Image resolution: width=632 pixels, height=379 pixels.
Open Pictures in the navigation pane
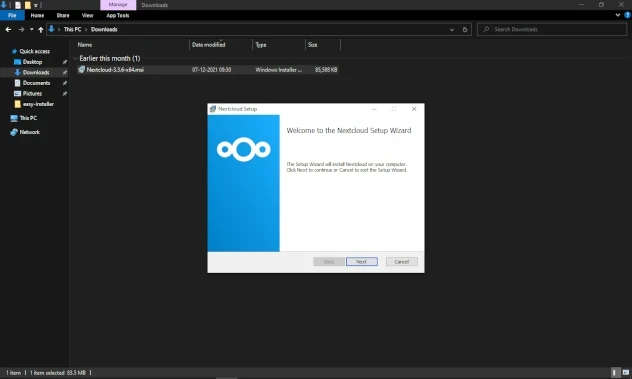tap(32, 93)
